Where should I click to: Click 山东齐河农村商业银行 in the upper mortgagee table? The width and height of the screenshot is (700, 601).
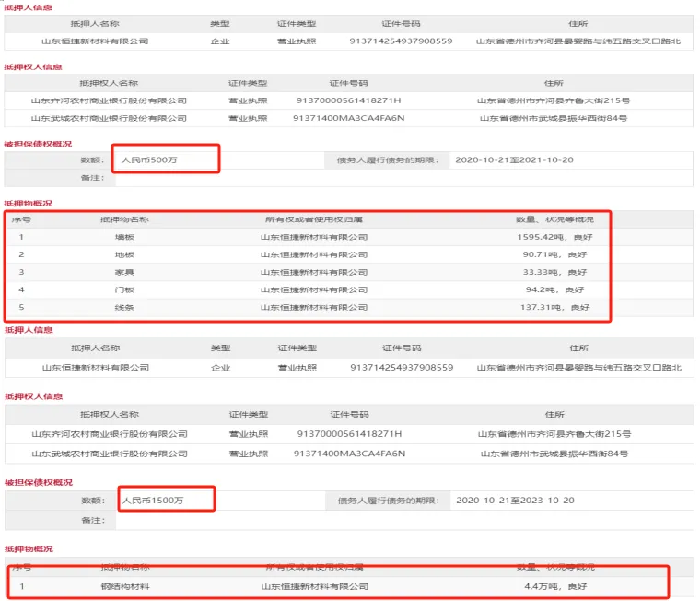point(109,101)
